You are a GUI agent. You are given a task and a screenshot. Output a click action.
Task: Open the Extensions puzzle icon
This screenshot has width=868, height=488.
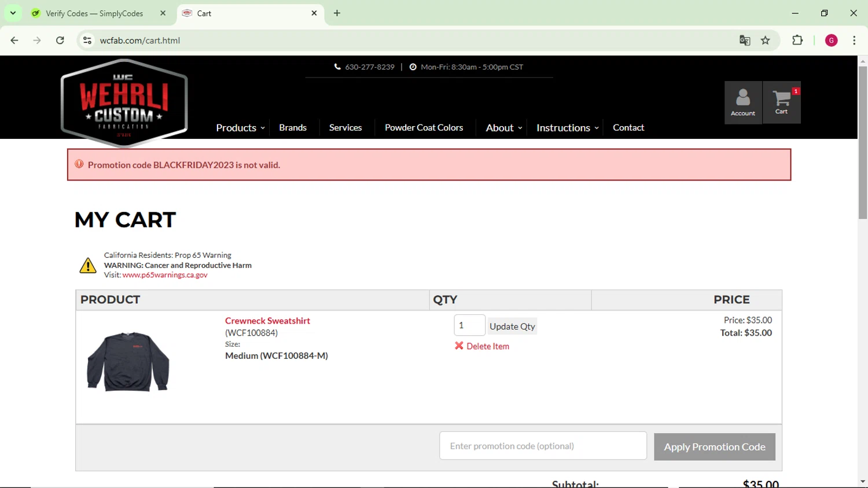click(797, 41)
